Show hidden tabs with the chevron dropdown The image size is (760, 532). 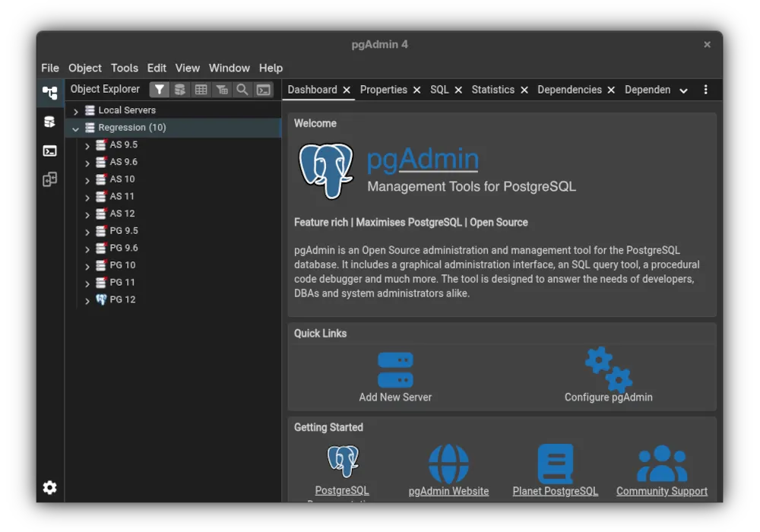tap(683, 90)
